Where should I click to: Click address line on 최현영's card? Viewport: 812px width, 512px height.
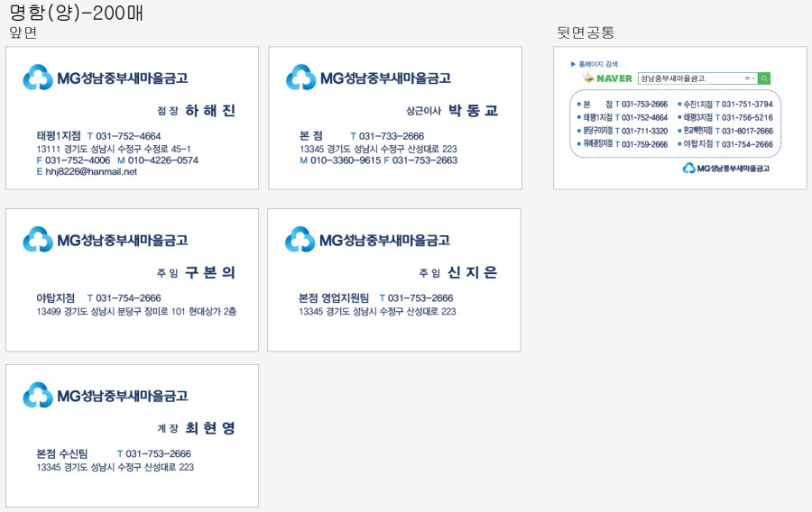click(x=115, y=467)
